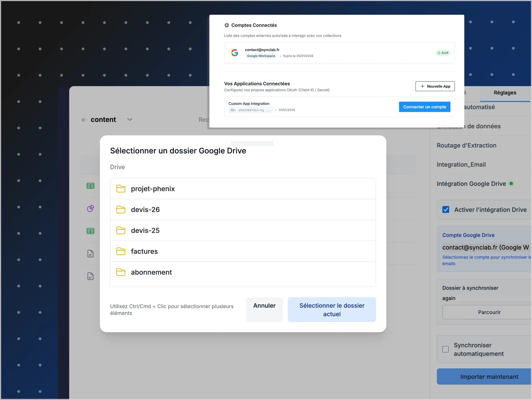Uncheck Activer l'intégration Drive checkbox
532x400 pixels.
click(446, 210)
